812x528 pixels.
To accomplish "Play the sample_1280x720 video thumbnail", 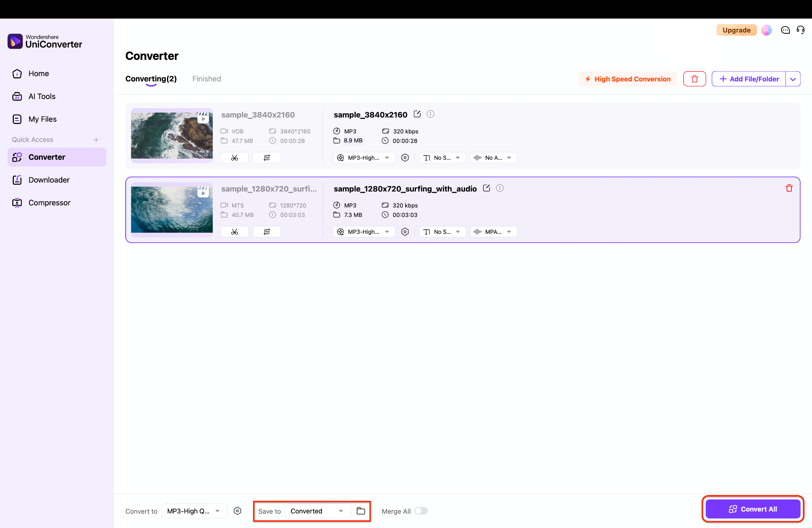I will pyautogui.click(x=203, y=193).
